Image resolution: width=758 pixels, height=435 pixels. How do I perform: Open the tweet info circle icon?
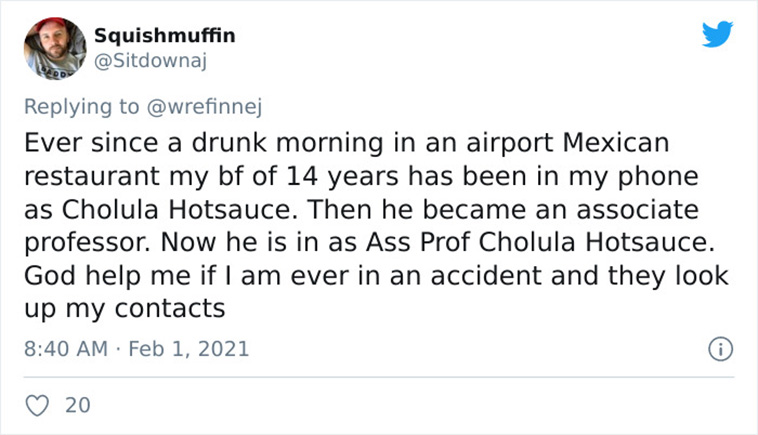(721, 349)
